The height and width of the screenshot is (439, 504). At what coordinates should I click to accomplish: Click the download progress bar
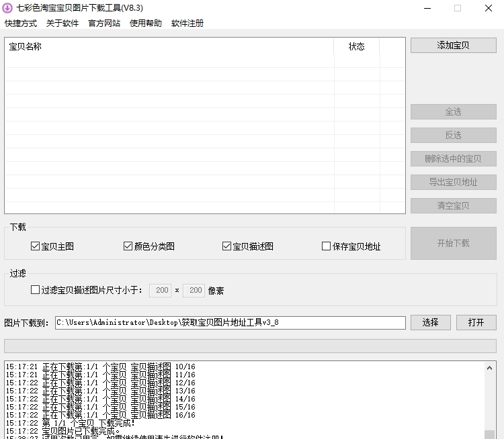click(250, 346)
